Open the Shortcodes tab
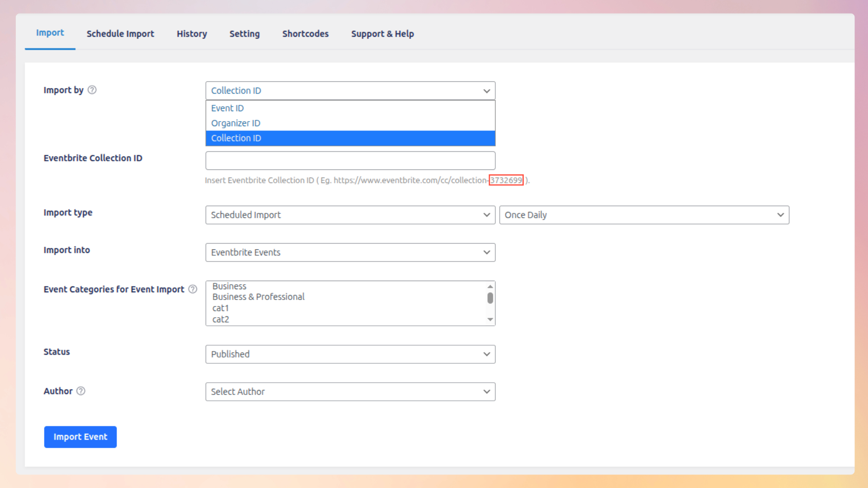This screenshot has height=488, width=868. click(x=305, y=33)
